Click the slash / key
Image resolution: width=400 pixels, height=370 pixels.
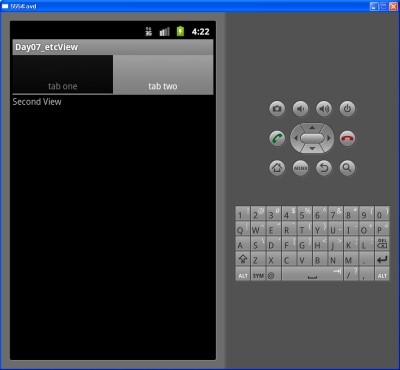[x=351, y=274]
